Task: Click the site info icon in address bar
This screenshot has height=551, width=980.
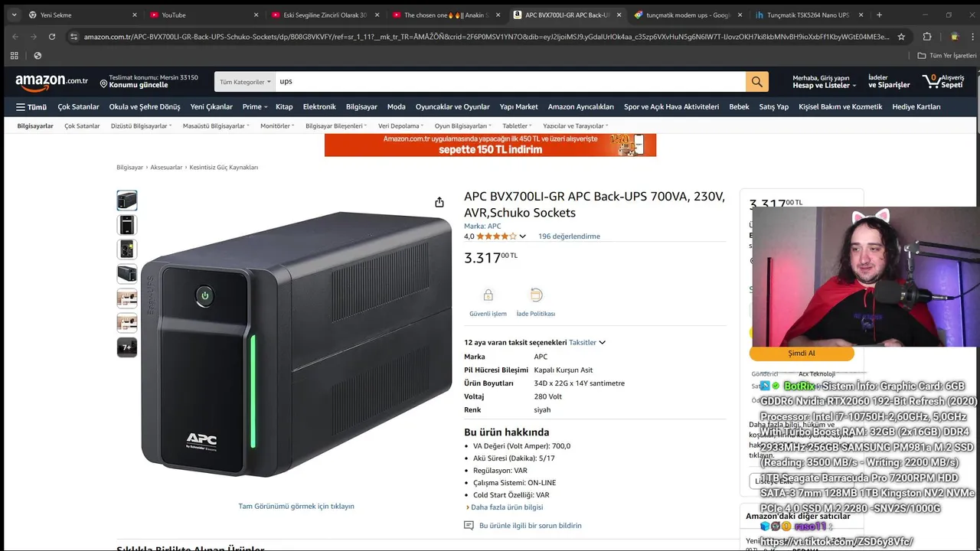Action: (x=73, y=36)
